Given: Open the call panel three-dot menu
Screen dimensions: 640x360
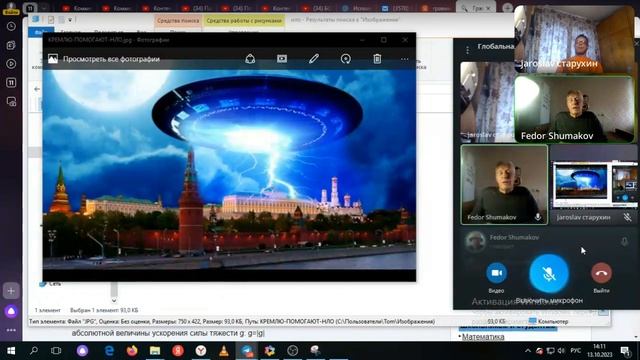Looking at the screenshot, I should click(467, 50).
